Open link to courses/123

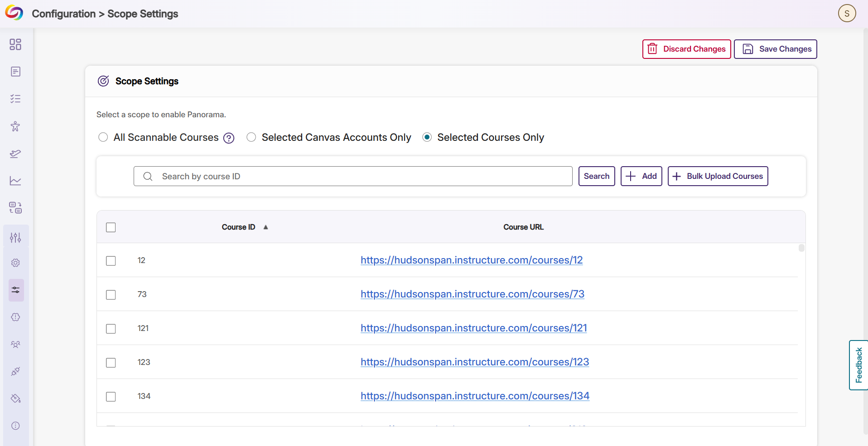pos(475,362)
